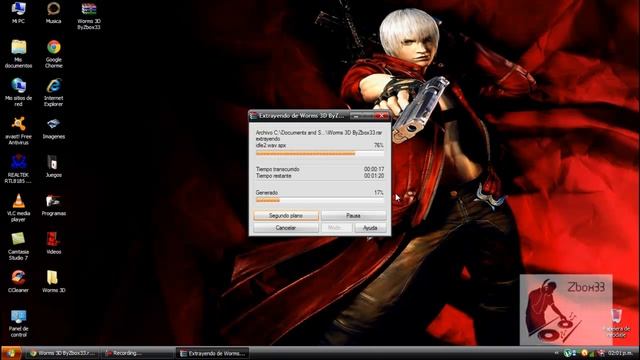Screen dimensions: 640x360
Task: Click the green tray icon left of the clock area
Action: (568, 353)
